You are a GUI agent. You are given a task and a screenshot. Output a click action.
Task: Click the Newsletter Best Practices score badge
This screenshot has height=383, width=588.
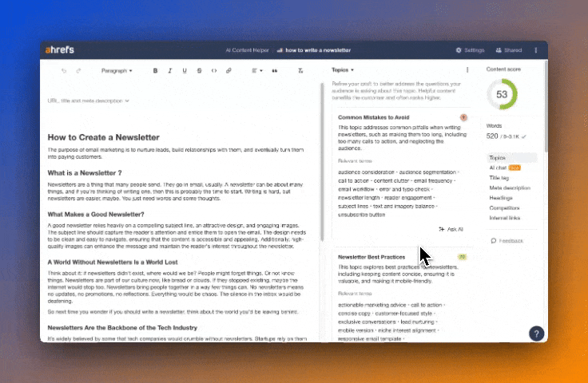click(x=462, y=257)
